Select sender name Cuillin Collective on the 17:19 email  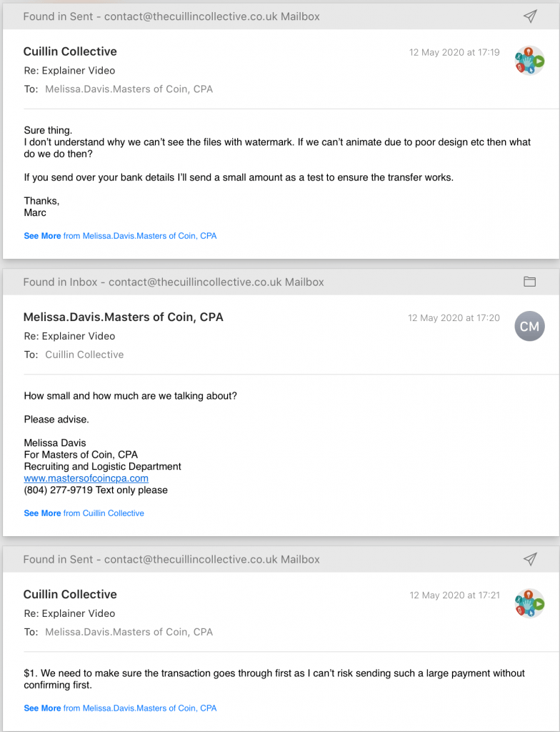click(70, 51)
